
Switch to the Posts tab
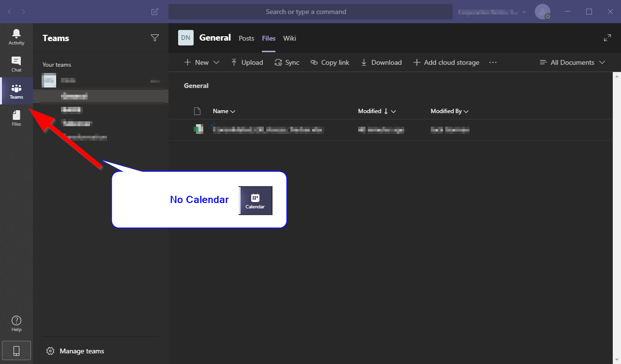246,38
